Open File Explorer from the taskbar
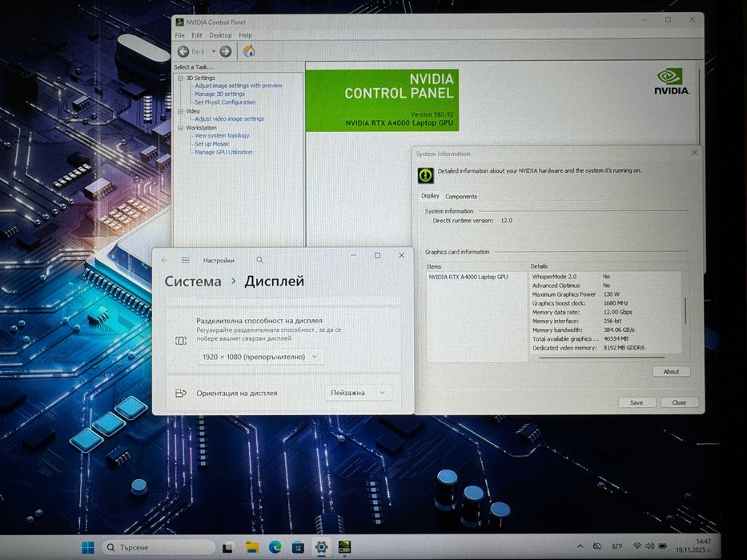 tap(251, 547)
